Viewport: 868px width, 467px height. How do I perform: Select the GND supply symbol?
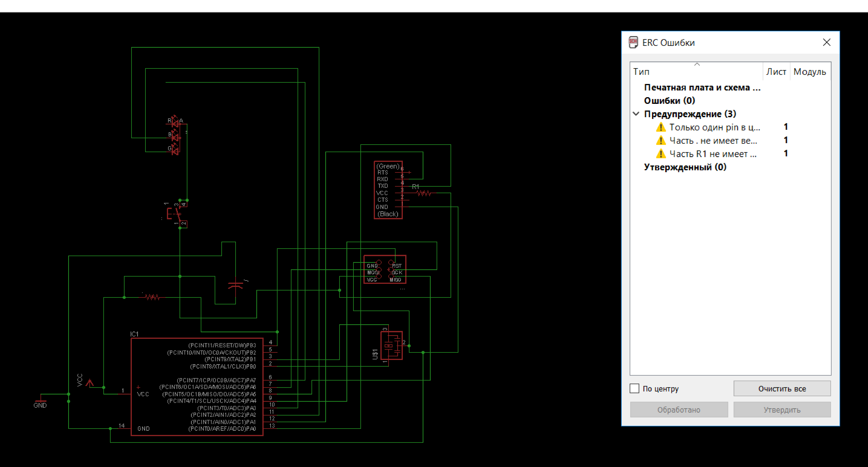point(40,401)
